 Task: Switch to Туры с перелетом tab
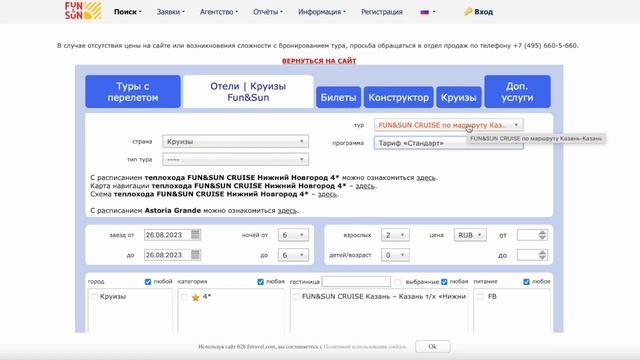tap(133, 91)
